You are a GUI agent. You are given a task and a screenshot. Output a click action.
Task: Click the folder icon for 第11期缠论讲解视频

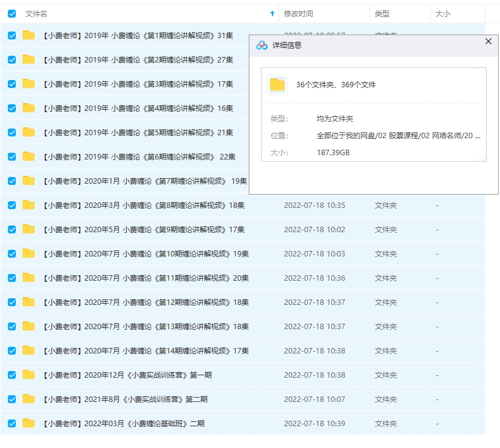tap(28, 278)
